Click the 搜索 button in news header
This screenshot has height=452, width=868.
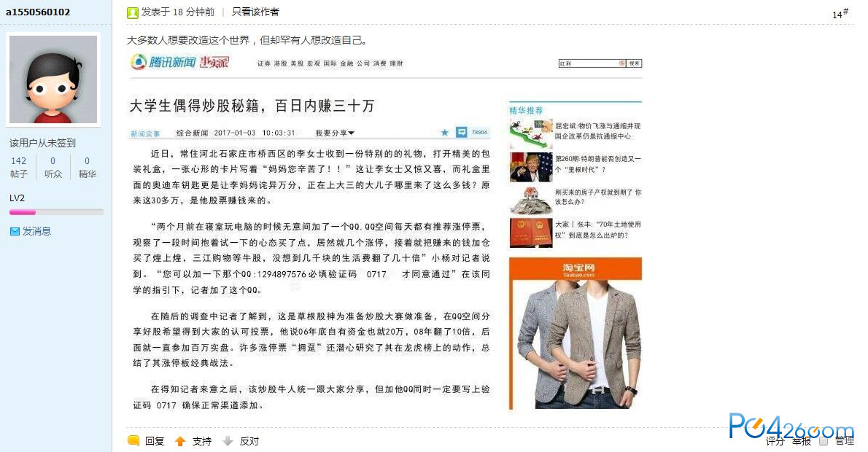(x=635, y=63)
